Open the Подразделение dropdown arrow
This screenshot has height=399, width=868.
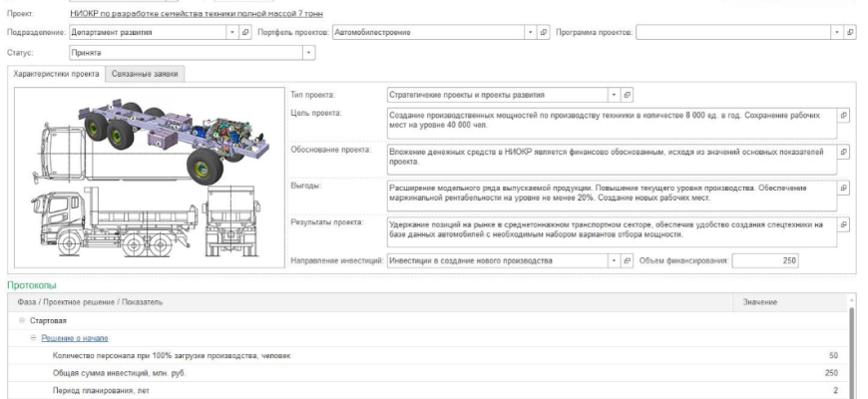pos(233,32)
